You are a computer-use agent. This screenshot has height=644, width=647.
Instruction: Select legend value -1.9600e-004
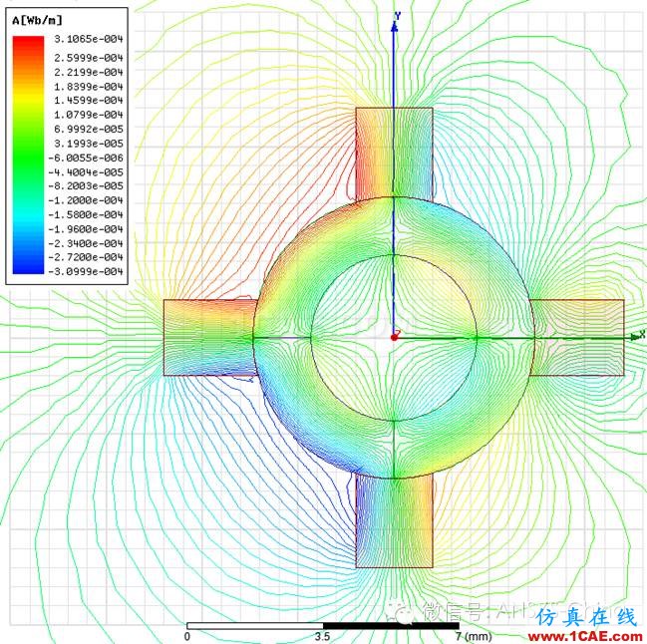pos(86,229)
